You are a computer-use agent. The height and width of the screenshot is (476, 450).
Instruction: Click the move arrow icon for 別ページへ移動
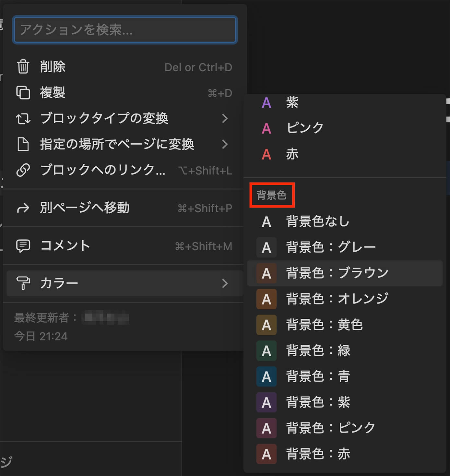pyautogui.click(x=23, y=208)
